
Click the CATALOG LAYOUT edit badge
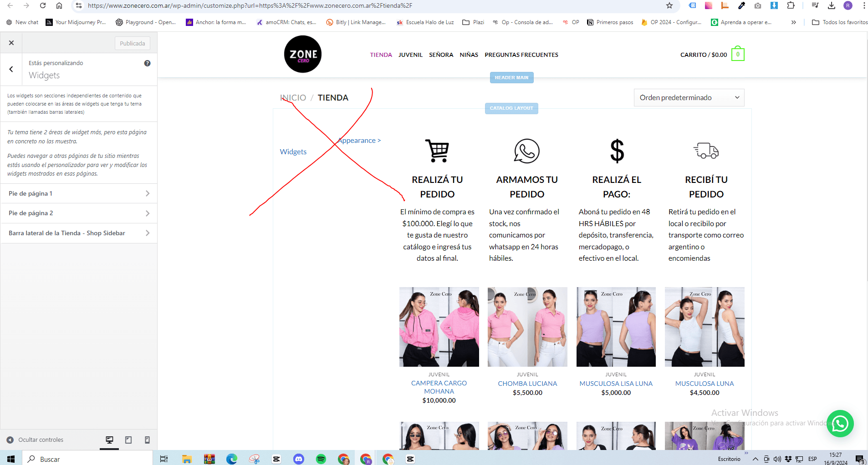[x=511, y=108]
